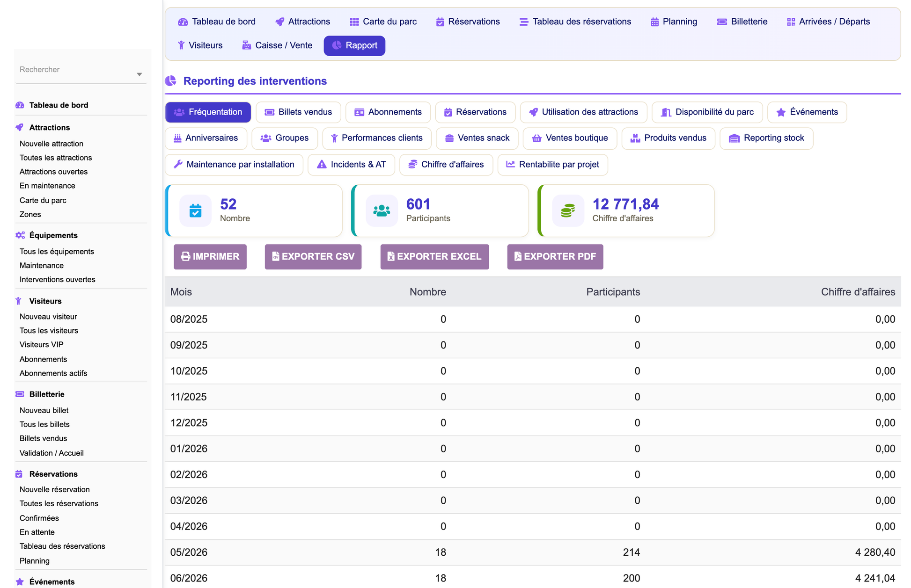Open Nouveau visiteur in sidebar
The height and width of the screenshot is (588, 911).
tap(48, 317)
